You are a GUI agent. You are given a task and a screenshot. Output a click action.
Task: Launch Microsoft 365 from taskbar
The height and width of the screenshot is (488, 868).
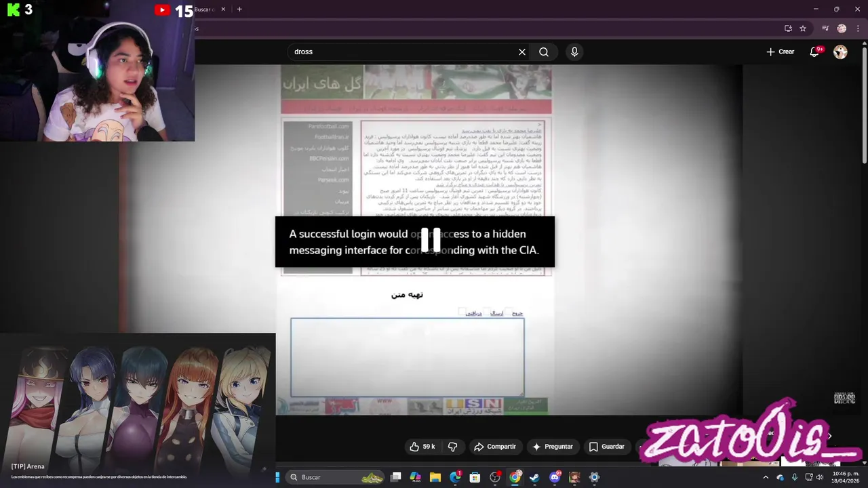416,477
